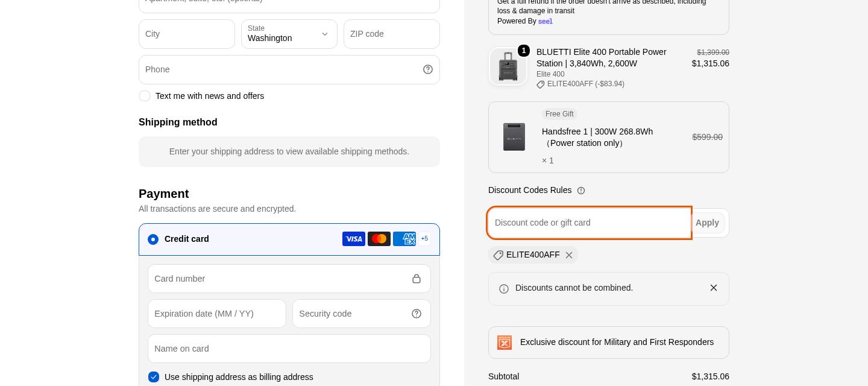Click the Military and First Responders badge icon

coord(505,343)
